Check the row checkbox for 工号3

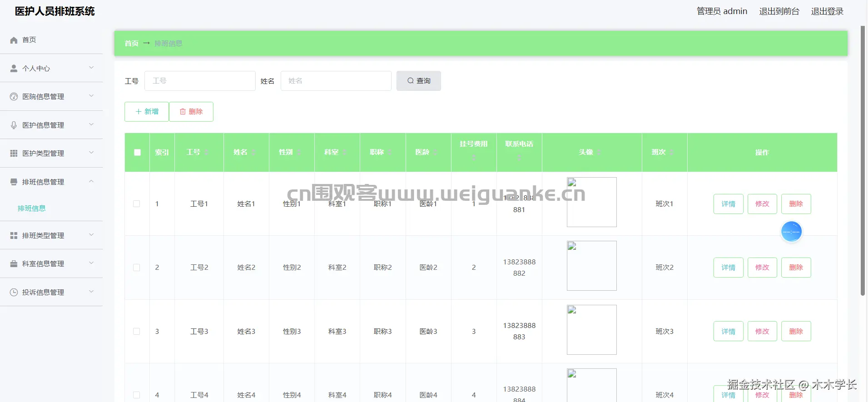coord(136,331)
